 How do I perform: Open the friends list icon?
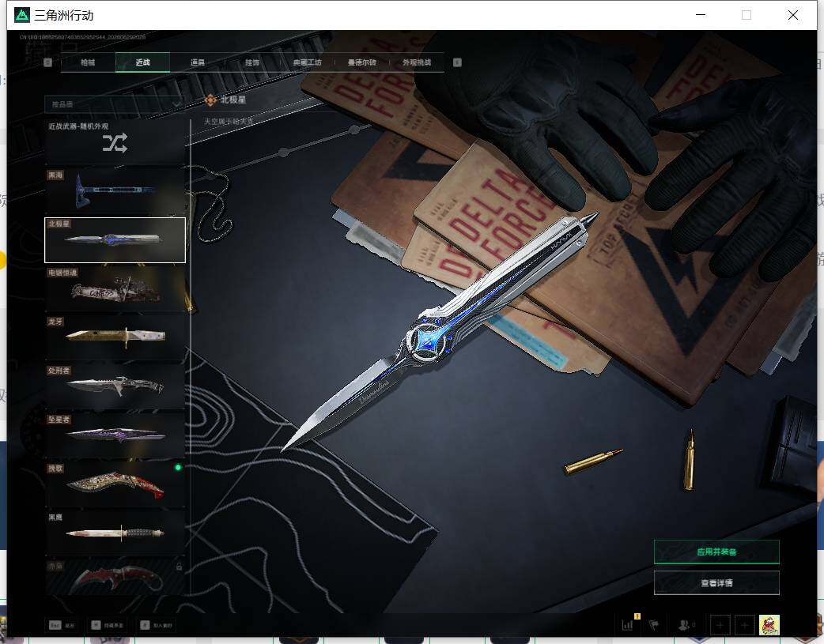[685, 624]
